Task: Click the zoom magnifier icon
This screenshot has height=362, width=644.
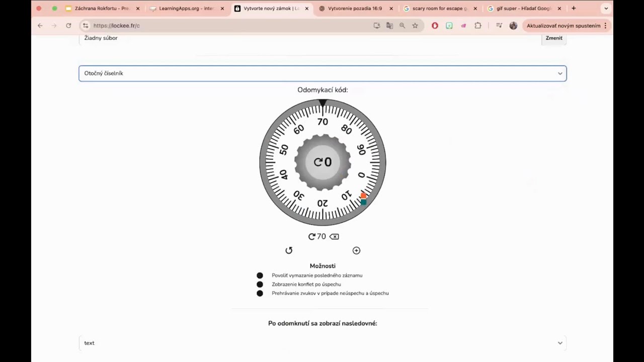Action: tap(402, 26)
